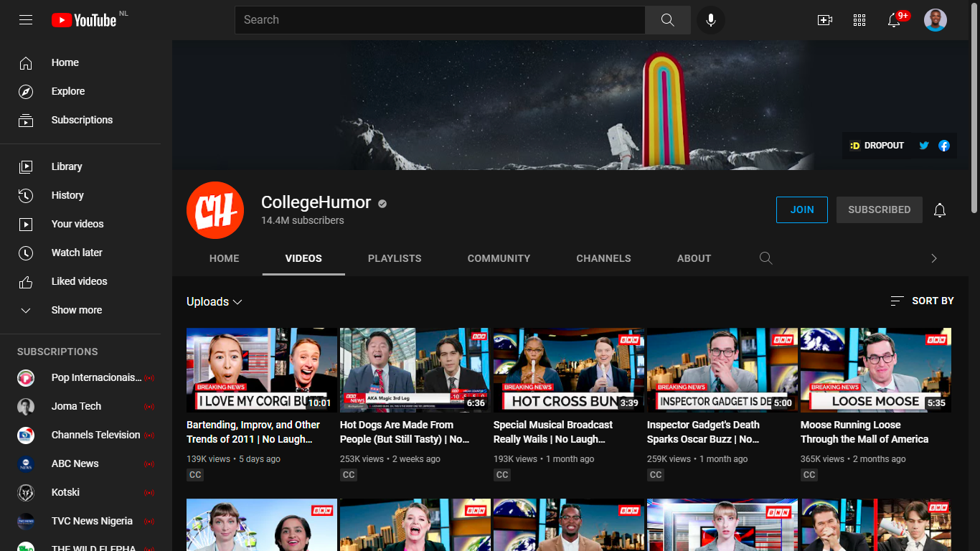Open Channels Television subscription
The image size is (980, 551).
[x=80, y=435]
